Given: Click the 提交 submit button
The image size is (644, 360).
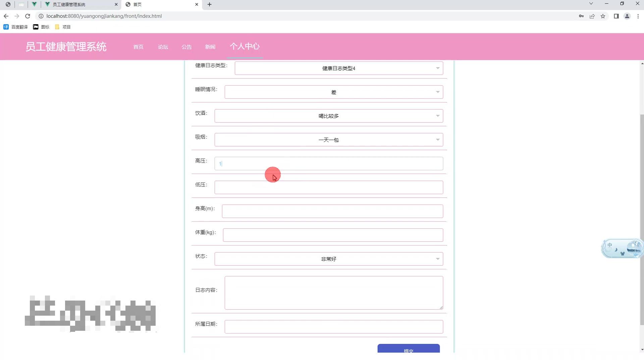Looking at the screenshot, I should (409, 350).
